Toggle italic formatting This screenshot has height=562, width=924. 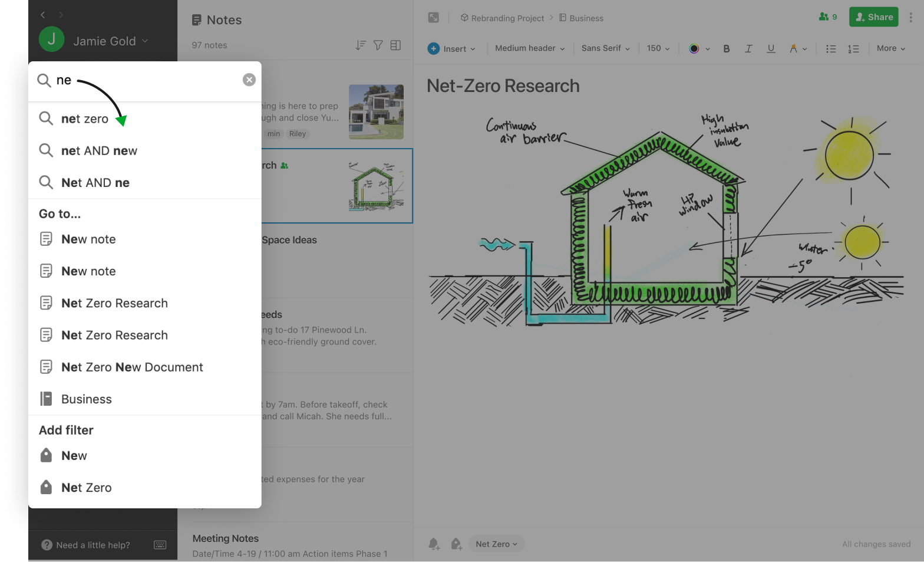click(x=748, y=48)
